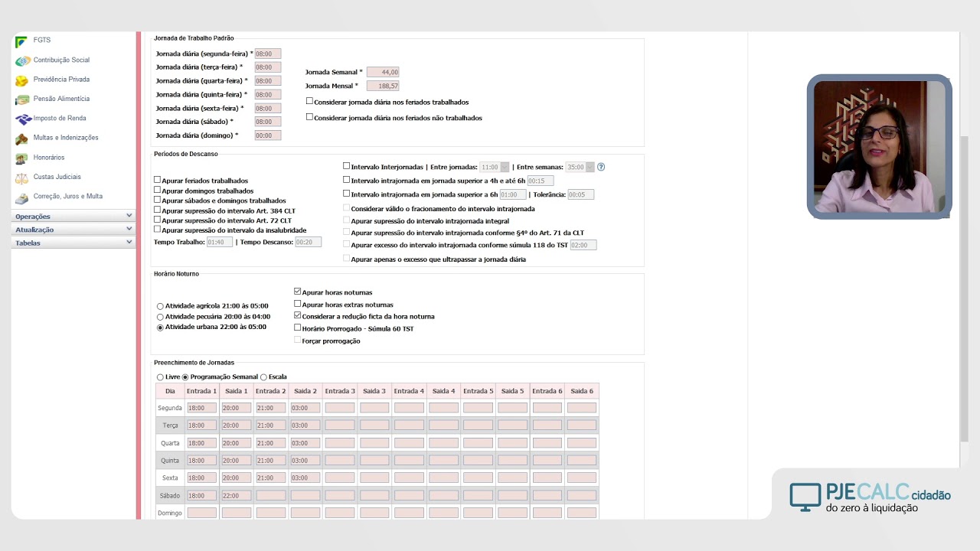The height and width of the screenshot is (551, 980).
Task: Open the Correção, Juros e Multa icon
Action: tap(21, 197)
